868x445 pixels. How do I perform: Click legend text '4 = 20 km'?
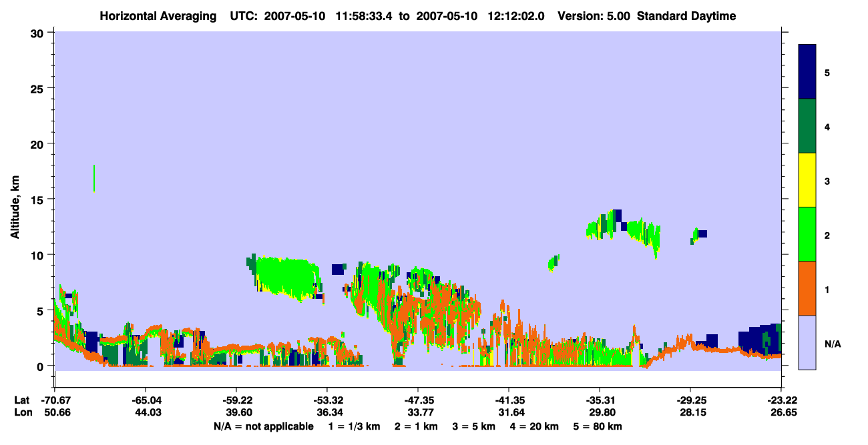coord(533,426)
